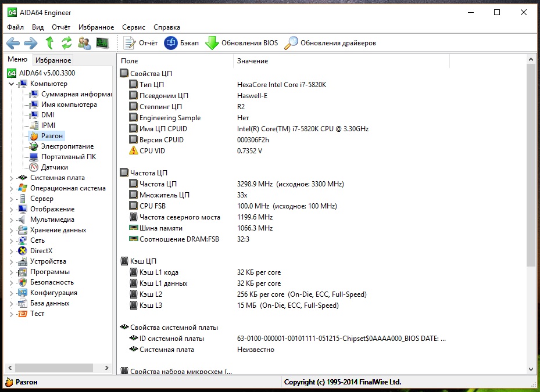Click the Конфигурация tree icon

coord(23,293)
